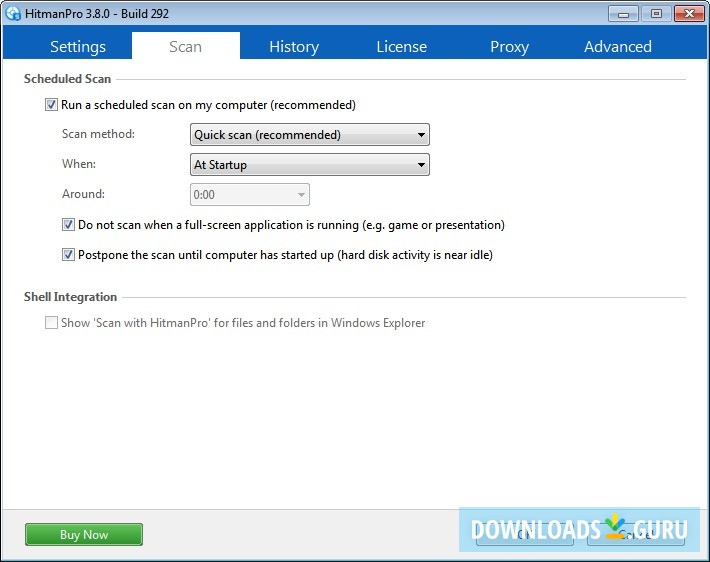
Task: Select the Scan tab
Action: 186,46
